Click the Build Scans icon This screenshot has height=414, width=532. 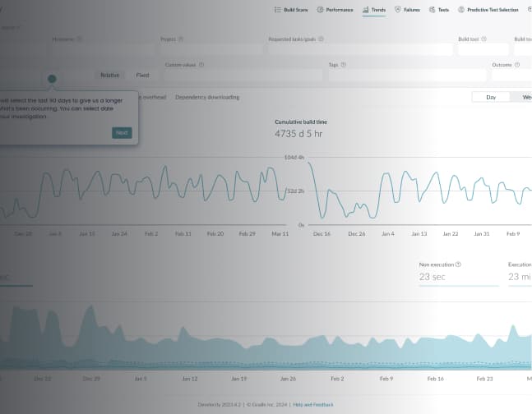point(277,10)
